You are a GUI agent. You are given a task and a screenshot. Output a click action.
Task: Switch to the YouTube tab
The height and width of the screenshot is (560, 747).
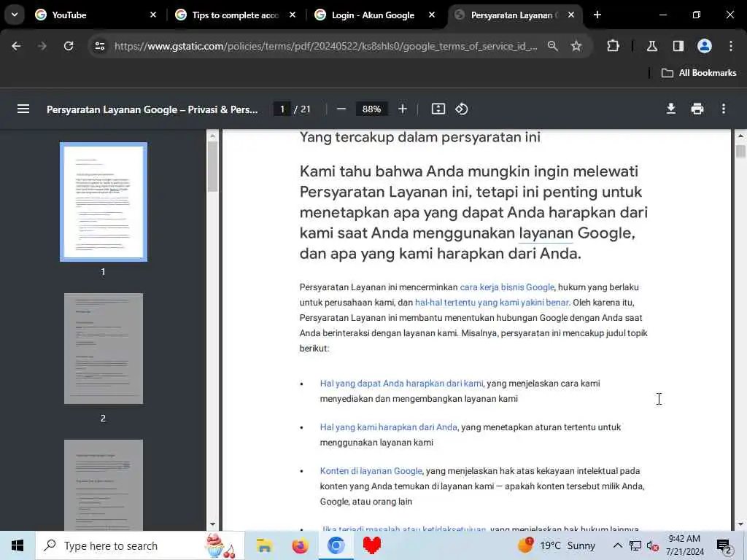(96, 15)
